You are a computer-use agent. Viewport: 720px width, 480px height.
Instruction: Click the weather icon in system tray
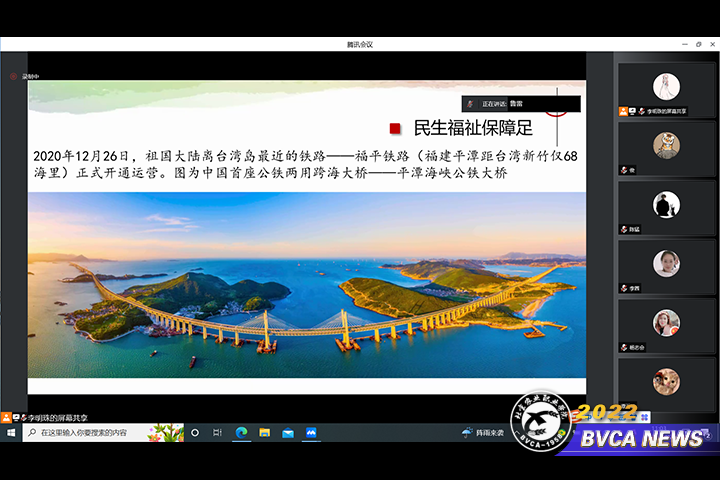(466, 433)
